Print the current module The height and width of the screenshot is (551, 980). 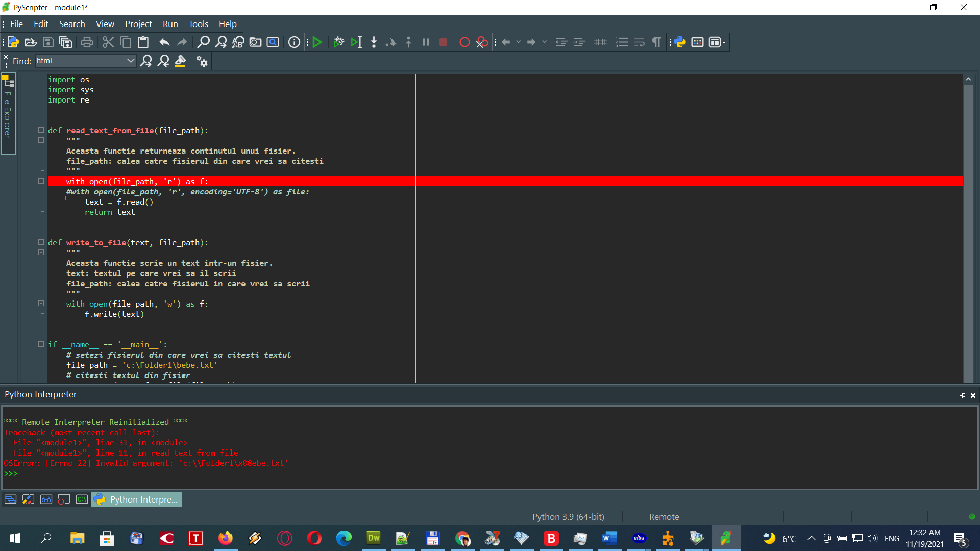click(87, 42)
